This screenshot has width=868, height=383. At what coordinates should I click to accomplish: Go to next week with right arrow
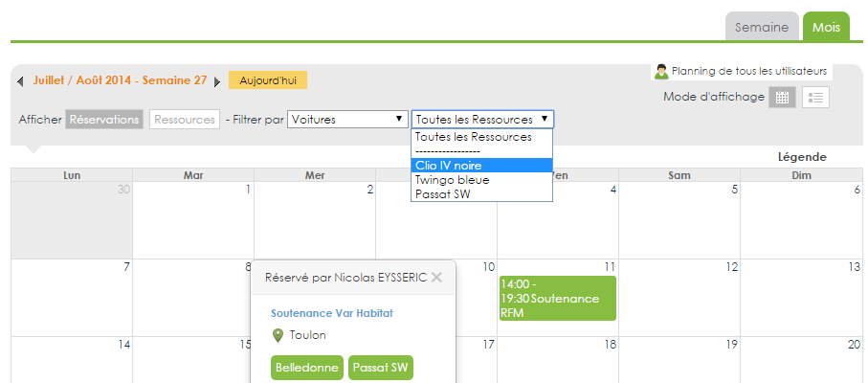(x=217, y=82)
